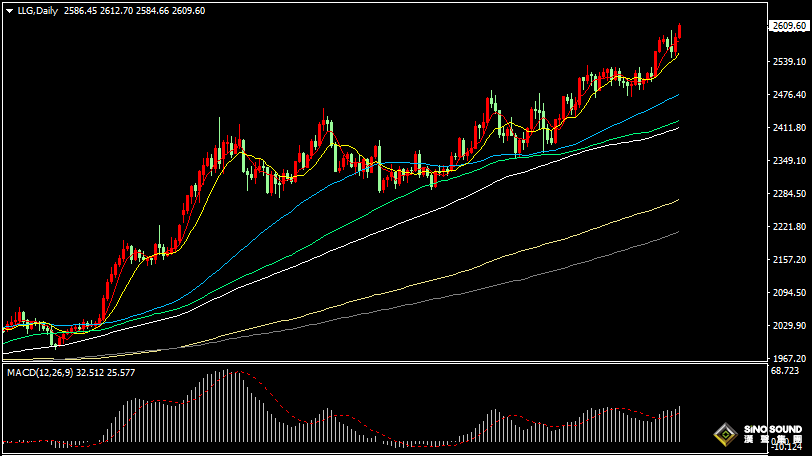
Task: Click the 2284.50 price scale label
Action: coord(789,194)
